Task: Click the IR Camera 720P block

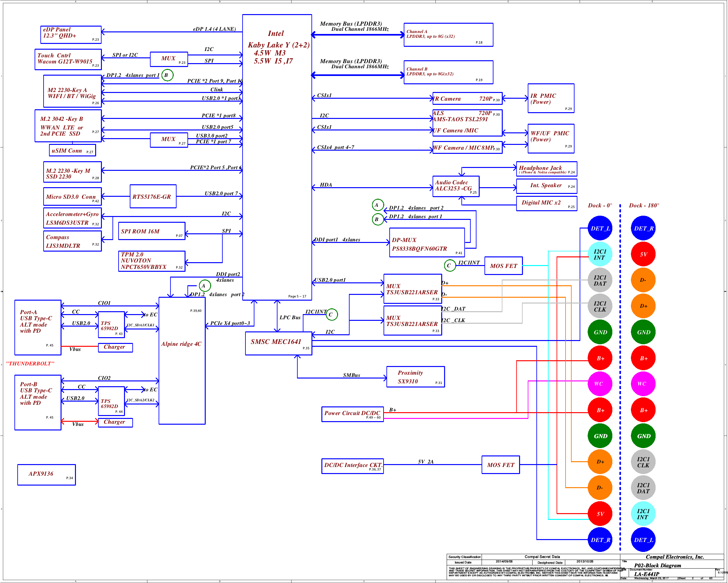Action: pos(467,98)
